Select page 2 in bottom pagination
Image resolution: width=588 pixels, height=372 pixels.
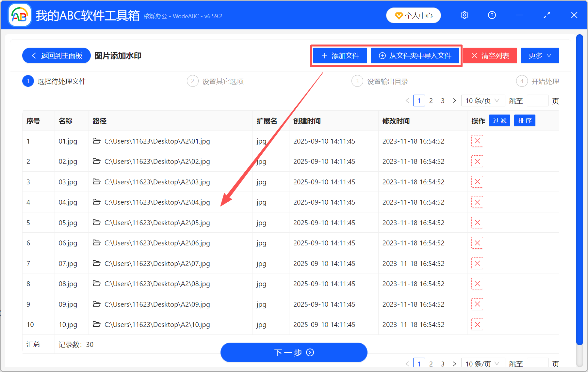point(431,364)
